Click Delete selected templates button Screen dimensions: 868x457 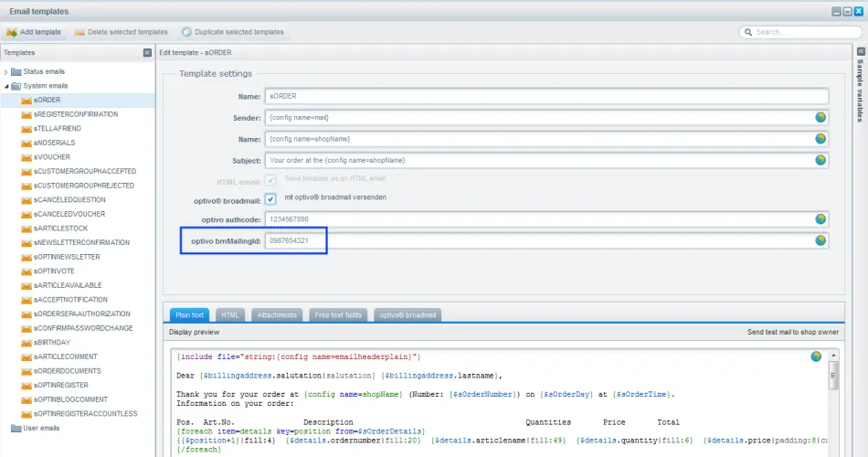pos(122,32)
